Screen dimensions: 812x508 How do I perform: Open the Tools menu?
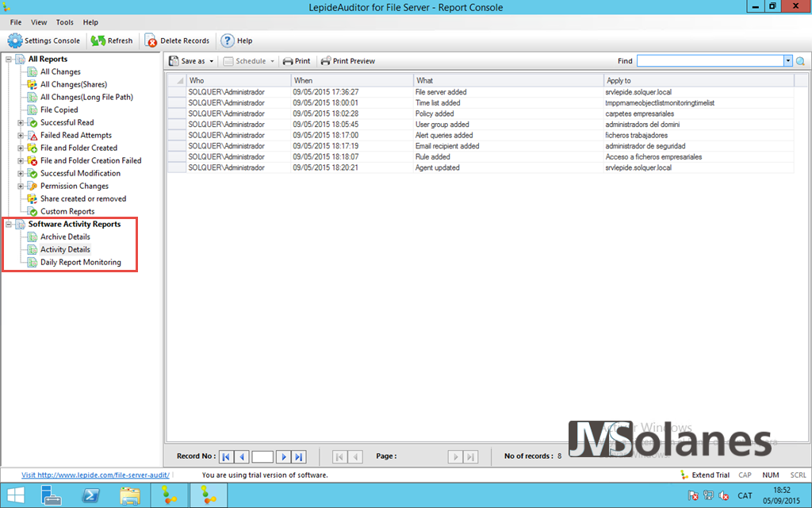click(65, 22)
